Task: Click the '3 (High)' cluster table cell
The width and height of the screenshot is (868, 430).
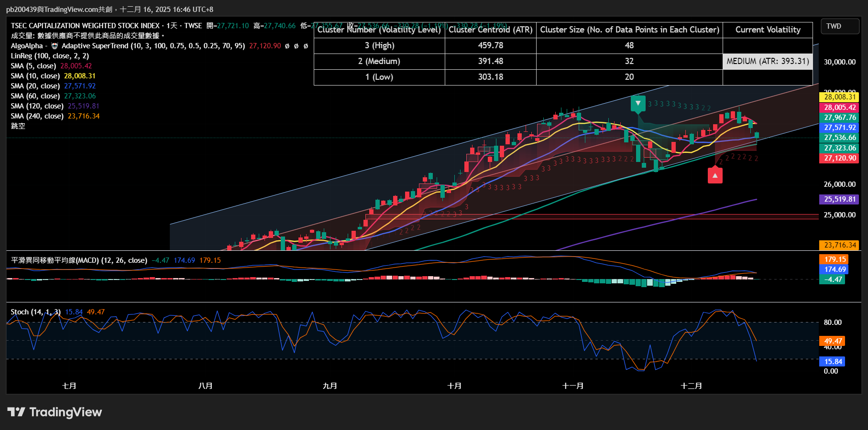Action: pyautogui.click(x=379, y=45)
